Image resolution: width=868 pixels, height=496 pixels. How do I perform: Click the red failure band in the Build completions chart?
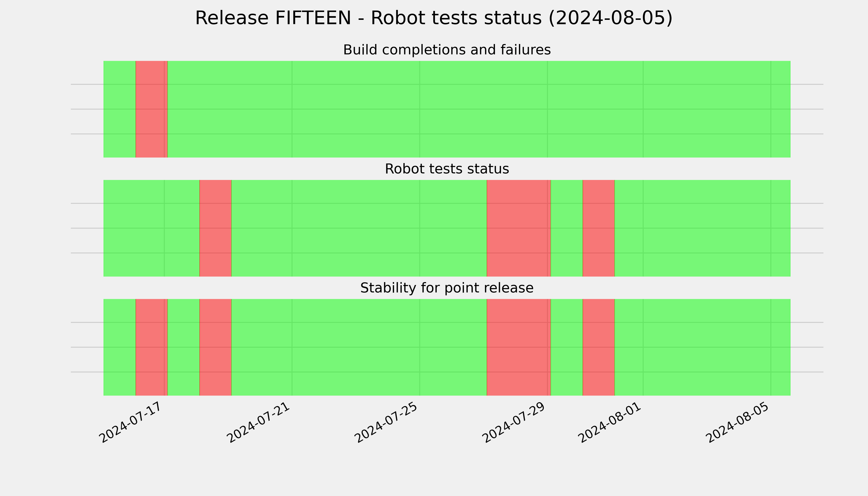click(152, 109)
